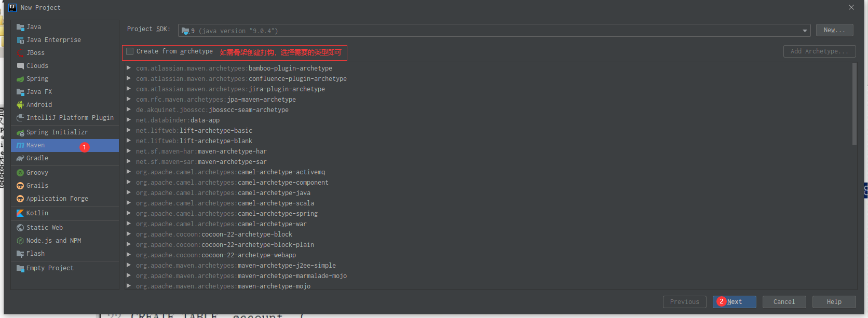
Task: Click the Gradle elephant icon
Action: (20, 158)
